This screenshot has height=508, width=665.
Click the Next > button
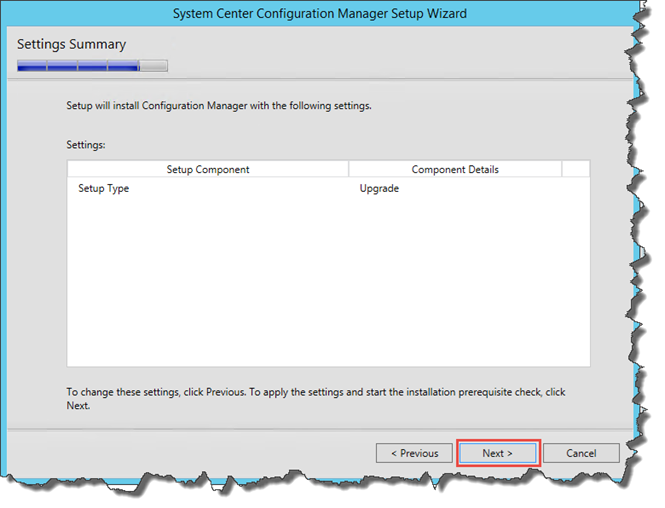(497, 453)
